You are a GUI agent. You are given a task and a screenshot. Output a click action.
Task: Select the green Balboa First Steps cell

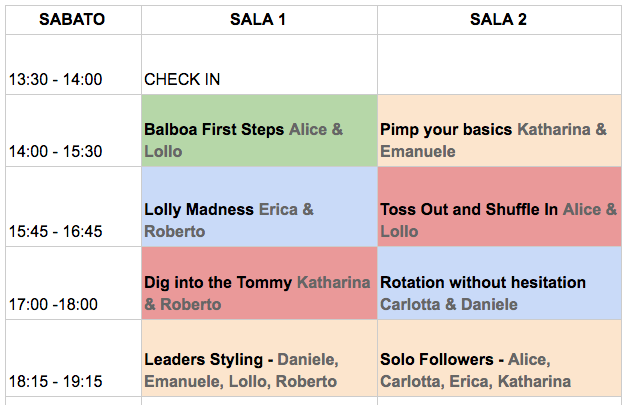click(259, 131)
